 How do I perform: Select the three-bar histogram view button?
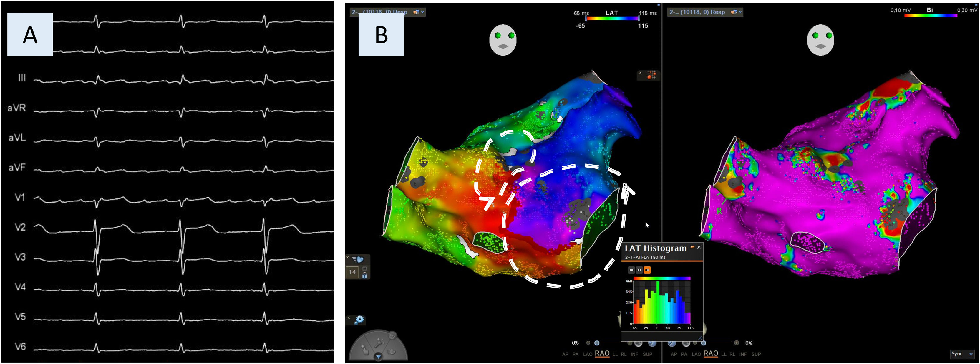647,270
